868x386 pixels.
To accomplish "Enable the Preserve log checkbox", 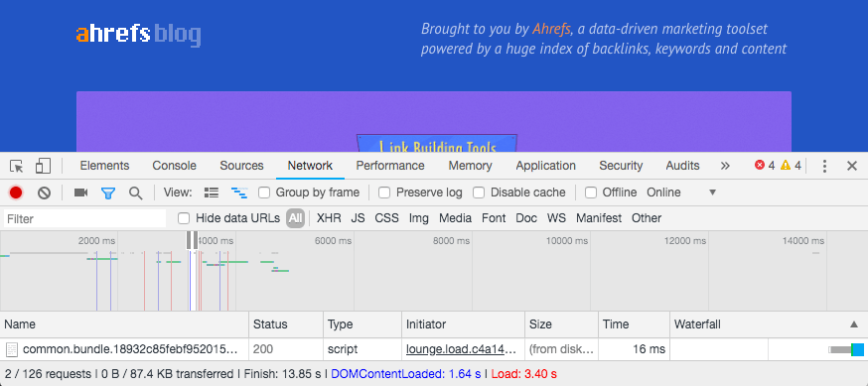I will pos(384,193).
